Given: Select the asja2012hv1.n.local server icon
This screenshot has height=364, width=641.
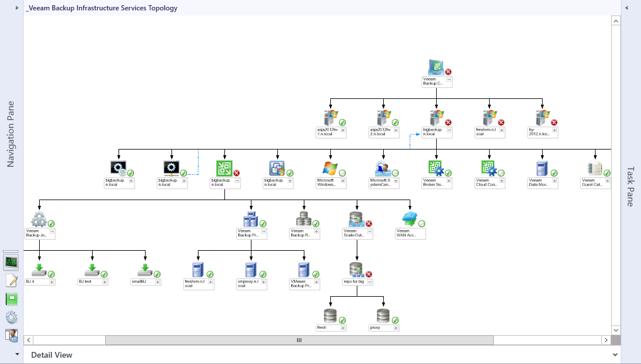Looking at the screenshot, I should 330,118.
